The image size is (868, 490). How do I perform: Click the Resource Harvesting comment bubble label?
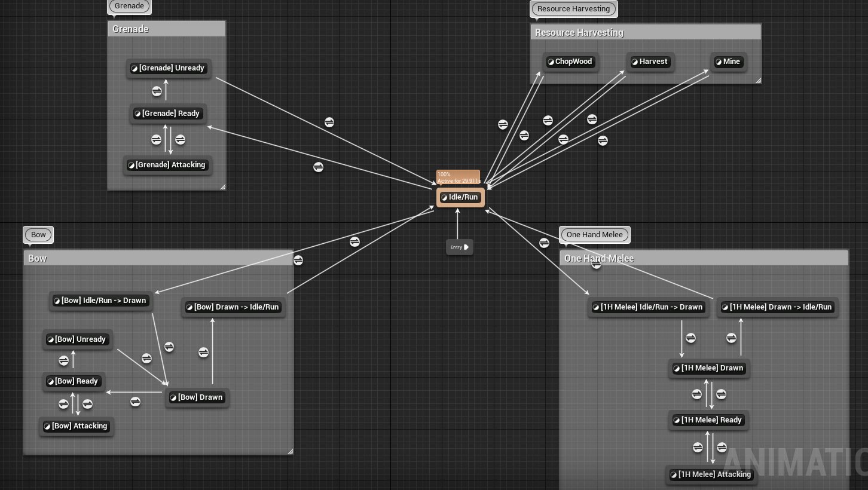(x=573, y=9)
